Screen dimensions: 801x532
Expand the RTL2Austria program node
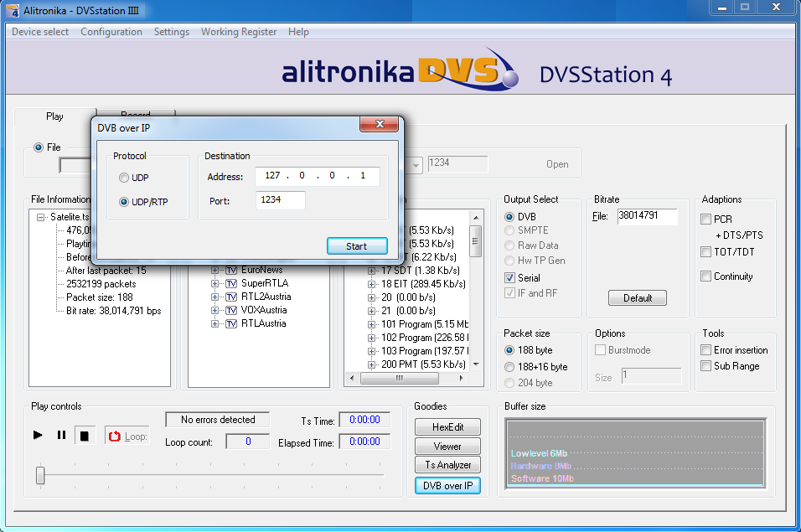pos(215,297)
